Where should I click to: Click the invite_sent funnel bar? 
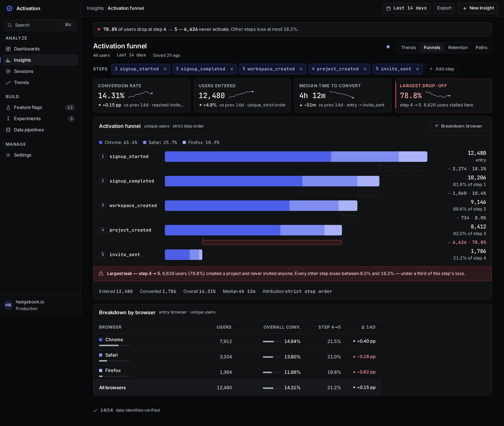pyautogui.click(x=183, y=255)
